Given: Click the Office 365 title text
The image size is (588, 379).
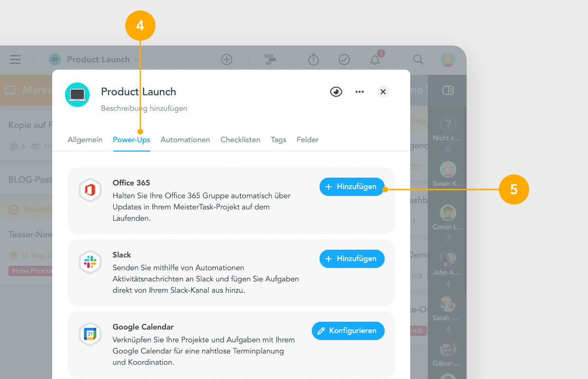Looking at the screenshot, I should click(131, 183).
